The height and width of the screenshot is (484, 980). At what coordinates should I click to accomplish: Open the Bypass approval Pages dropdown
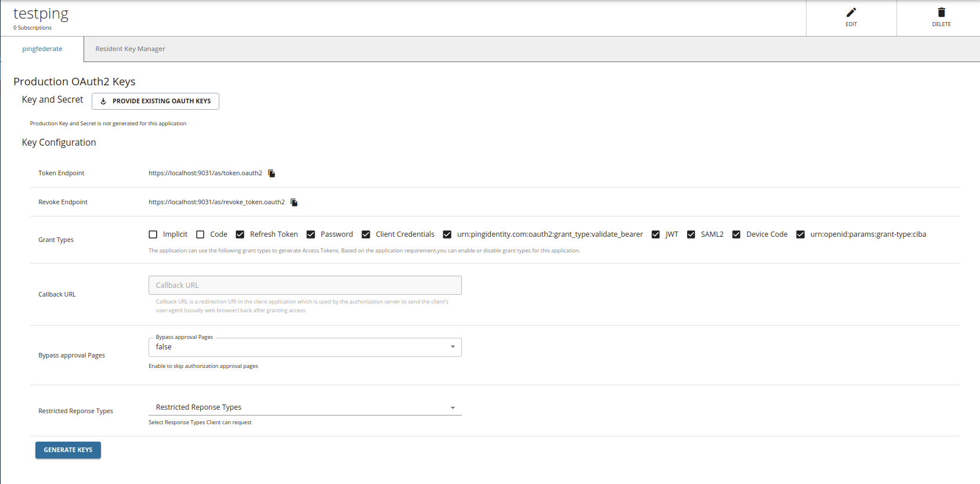click(x=305, y=347)
